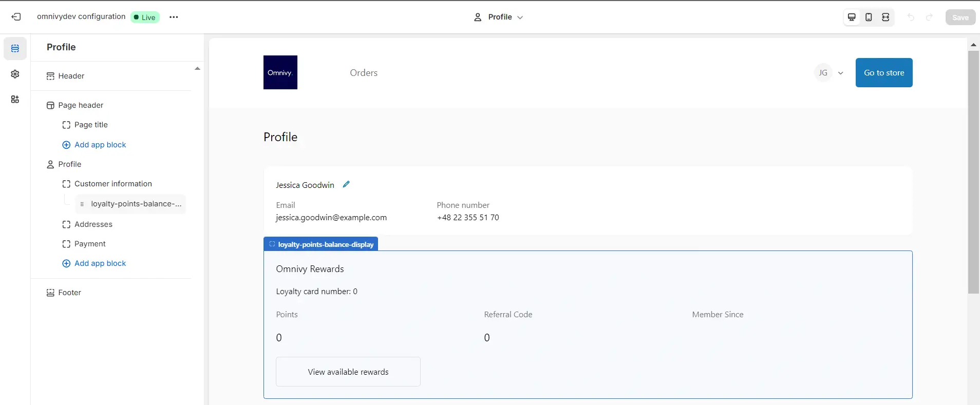Click the Live status badge
Screen dimensions: 980x405
point(145,17)
